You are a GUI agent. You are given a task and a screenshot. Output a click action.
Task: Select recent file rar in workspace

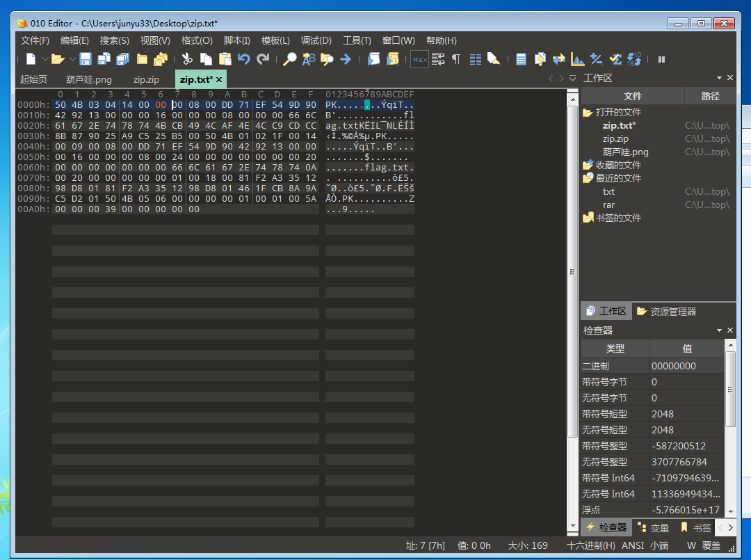[x=608, y=205]
